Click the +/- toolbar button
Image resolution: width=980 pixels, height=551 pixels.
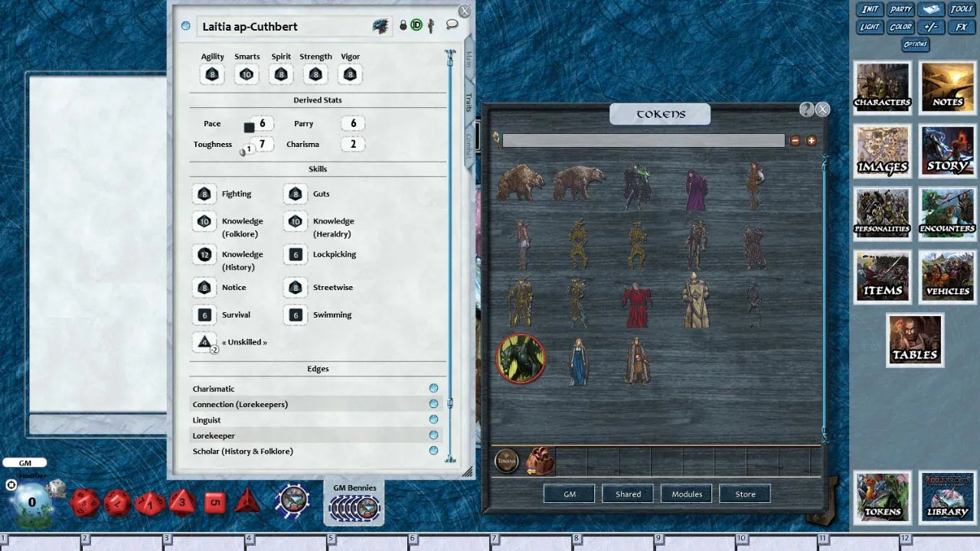coord(930,27)
